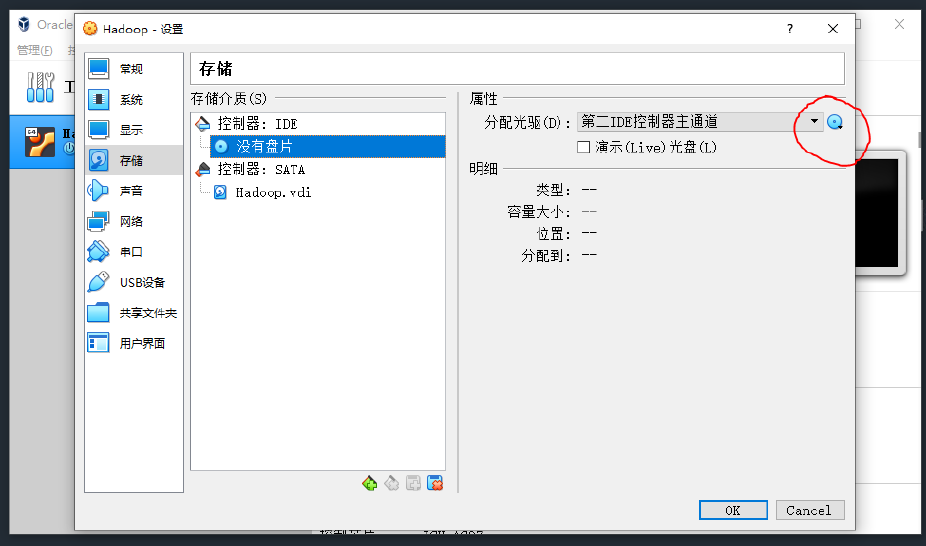Click the USB plug icon in sidebar
This screenshot has width=926, height=546.
[98, 282]
